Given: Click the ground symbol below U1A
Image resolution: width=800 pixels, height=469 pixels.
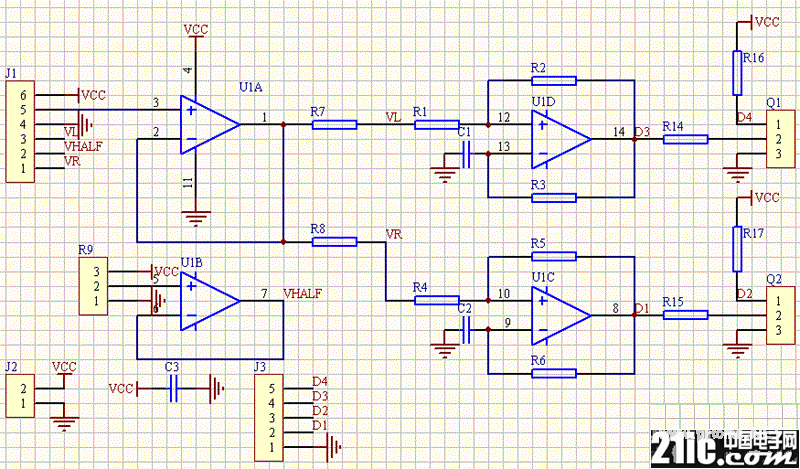Looking at the screenshot, I should 196,214.
